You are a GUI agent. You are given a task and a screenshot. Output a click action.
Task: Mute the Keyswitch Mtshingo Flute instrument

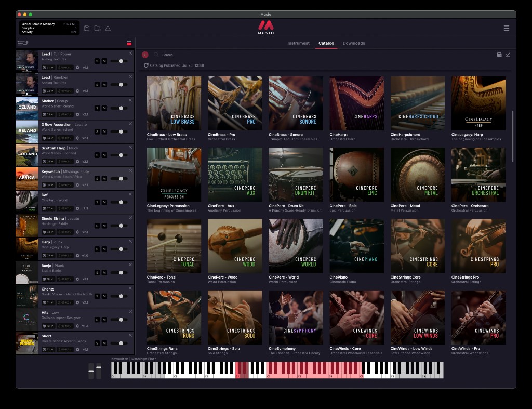point(104,179)
